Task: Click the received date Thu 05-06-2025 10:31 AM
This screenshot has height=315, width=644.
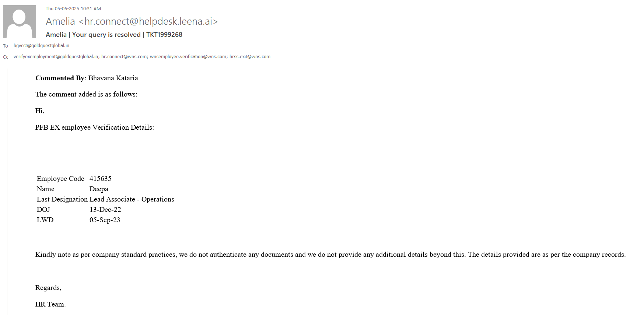Action: [73, 9]
